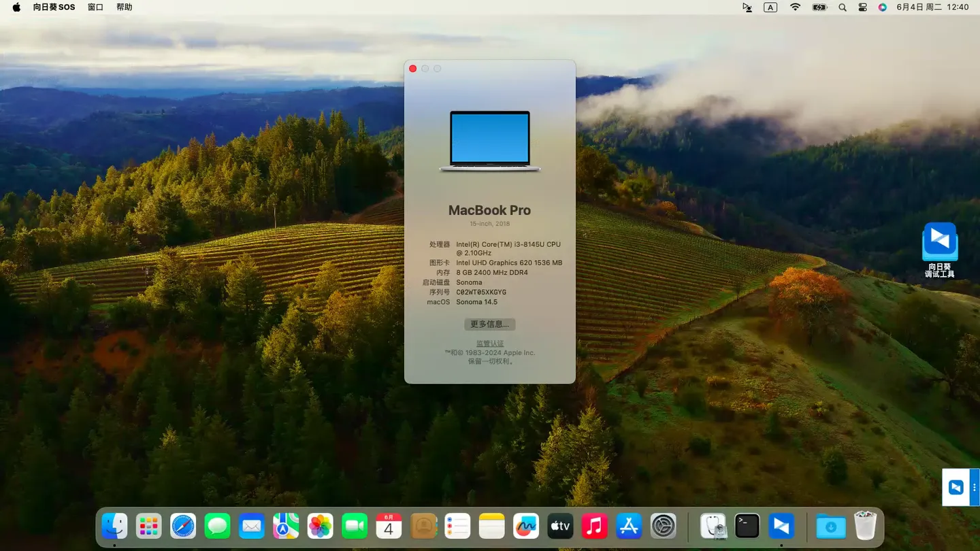
Task: Open Notes app in the Dock
Action: (x=491, y=526)
